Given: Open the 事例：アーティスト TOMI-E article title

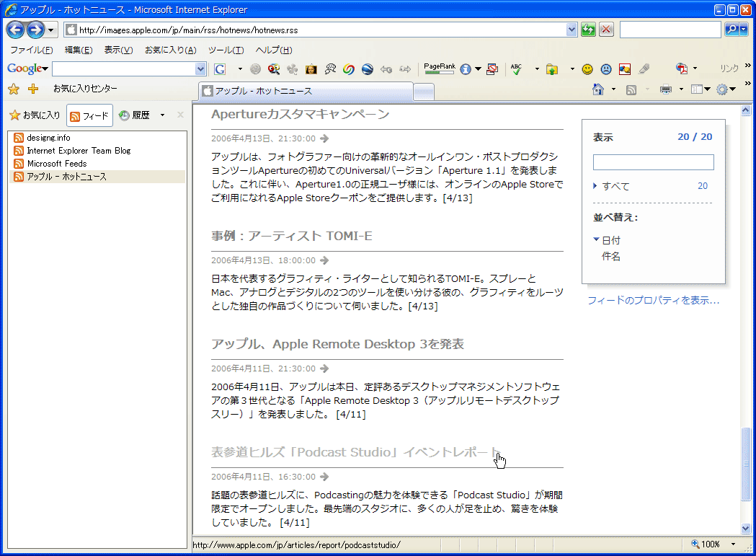Looking at the screenshot, I should (x=292, y=236).
